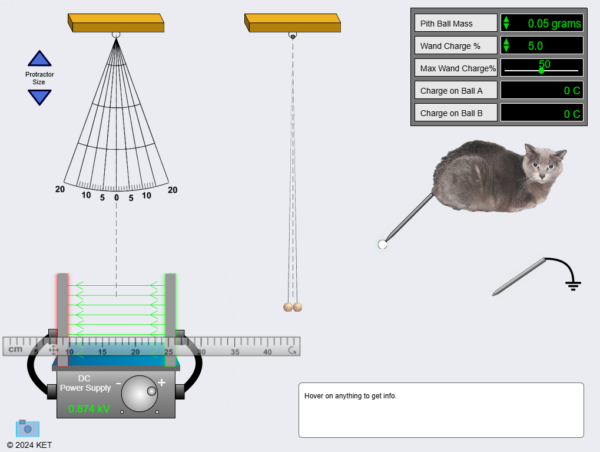Click the ruler rotate handle icon

click(x=292, y=351)
